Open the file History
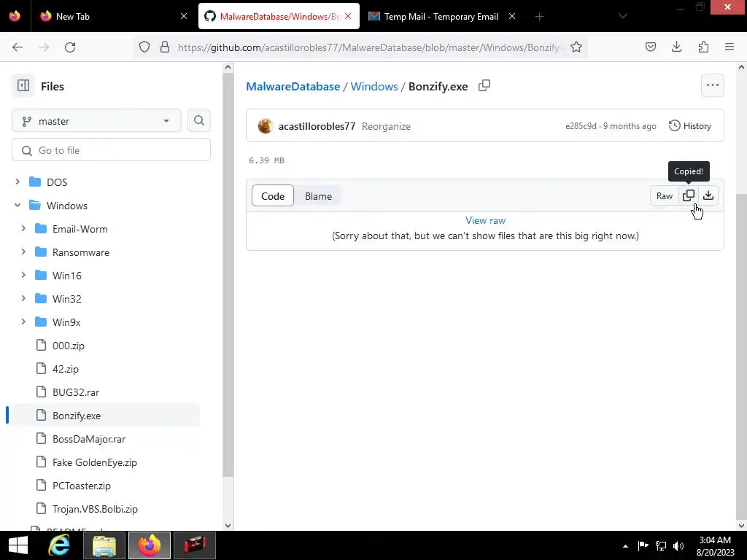Screen dimensions: 747x560 [x=690, y=125]
